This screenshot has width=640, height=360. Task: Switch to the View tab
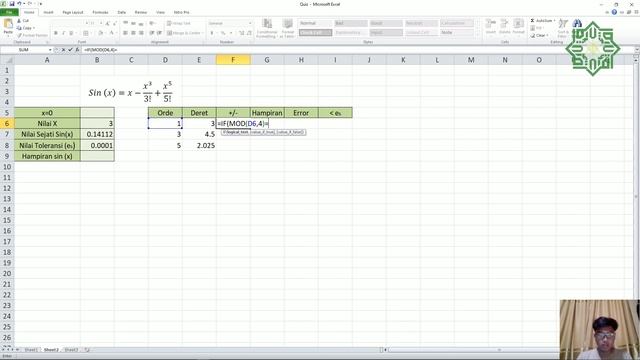pyautogui.click(x=160, y=12)
